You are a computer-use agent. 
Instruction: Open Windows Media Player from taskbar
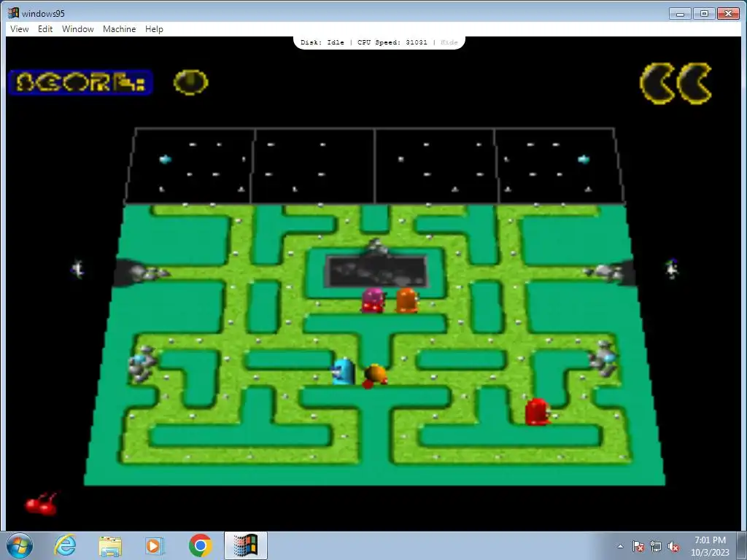click(x=155, y=545)
